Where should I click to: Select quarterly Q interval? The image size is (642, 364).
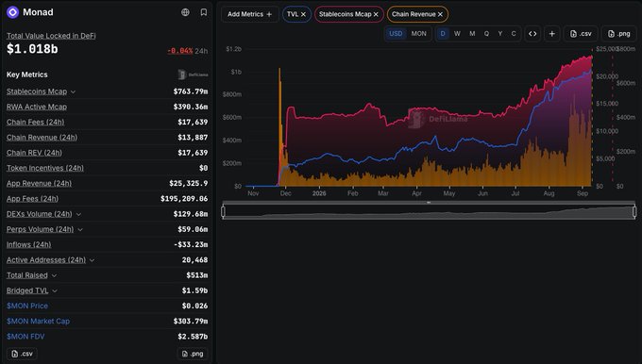tap(486, 34)
